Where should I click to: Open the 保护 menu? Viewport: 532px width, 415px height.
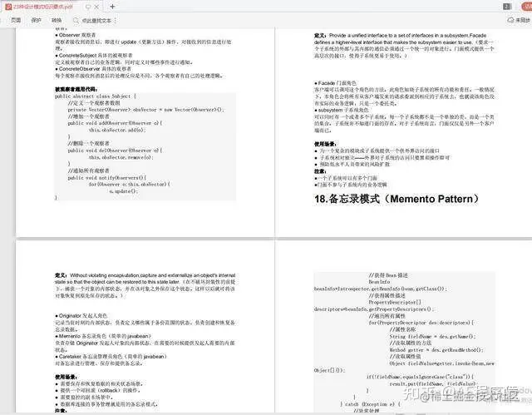pyautogui.click(x=37, y=20)
